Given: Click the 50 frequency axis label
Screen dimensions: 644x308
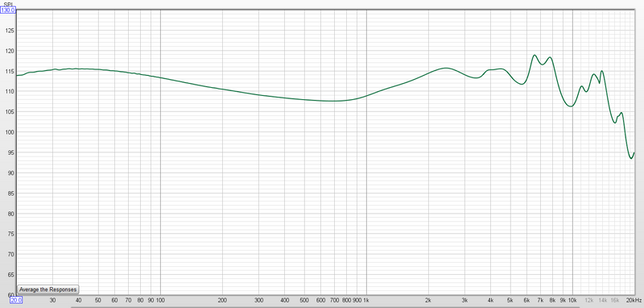Looking at the screenshot, I should [98, 300].
